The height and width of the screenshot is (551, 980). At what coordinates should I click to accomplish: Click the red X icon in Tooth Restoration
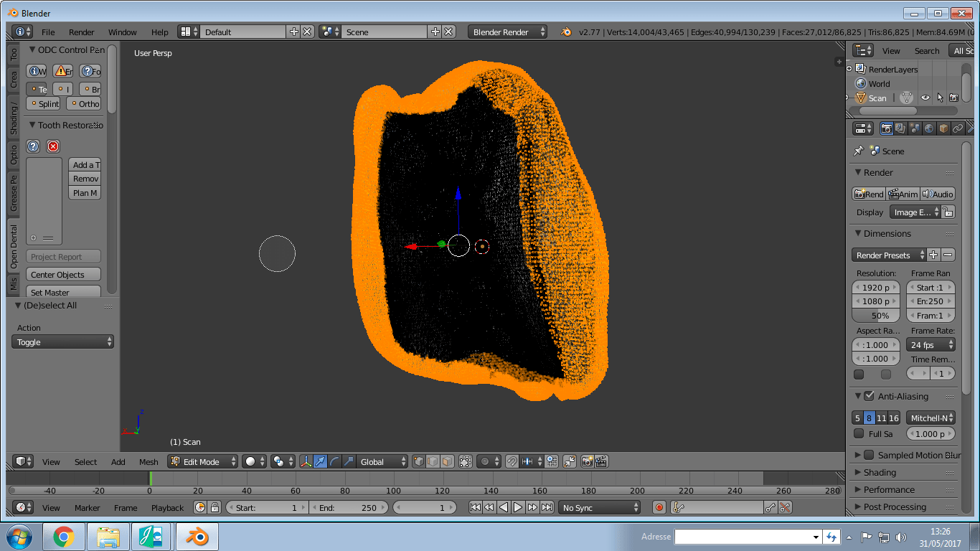pyautogui.click(x=53, y=146)
